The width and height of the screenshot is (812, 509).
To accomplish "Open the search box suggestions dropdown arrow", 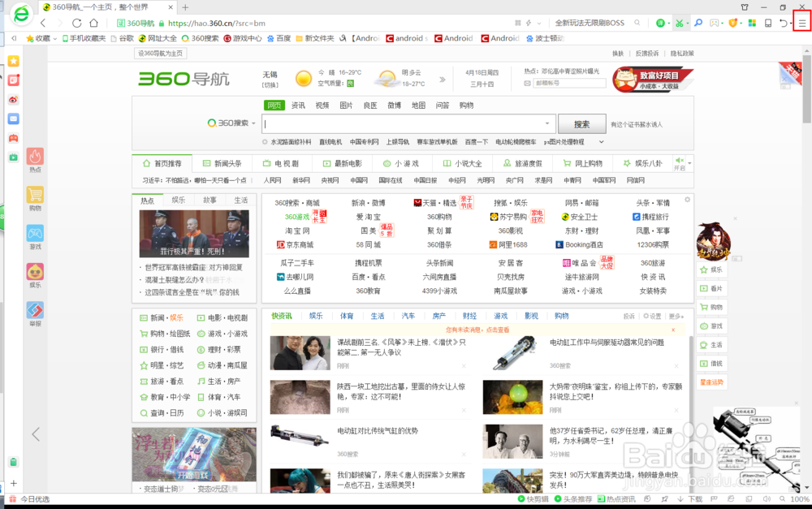I will pyautogui.click(x=547, y=123).
